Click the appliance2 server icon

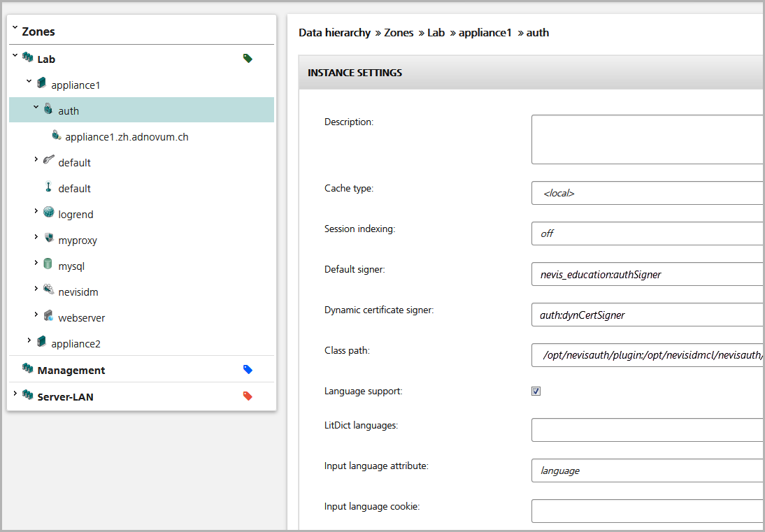[41, 342]
